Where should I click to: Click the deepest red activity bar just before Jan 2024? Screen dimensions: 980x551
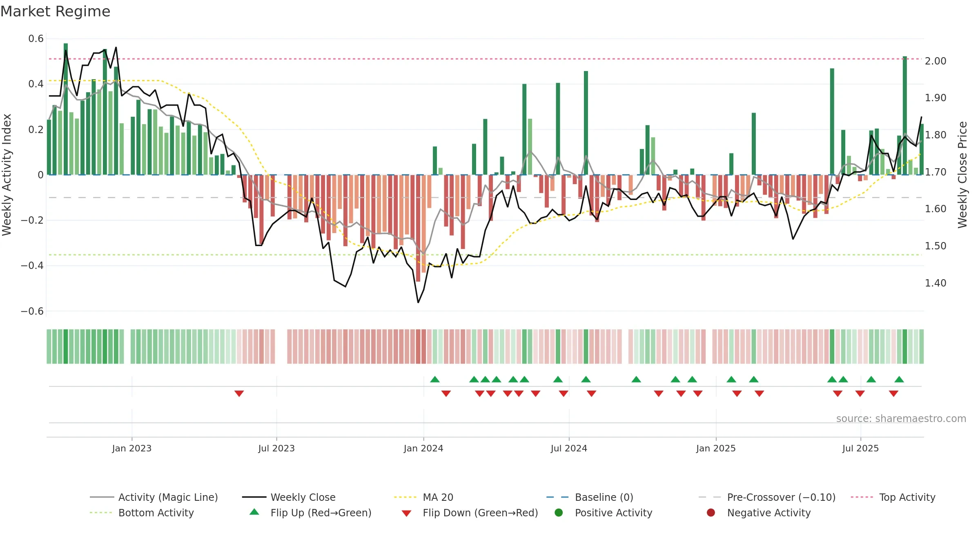(418, 228)
